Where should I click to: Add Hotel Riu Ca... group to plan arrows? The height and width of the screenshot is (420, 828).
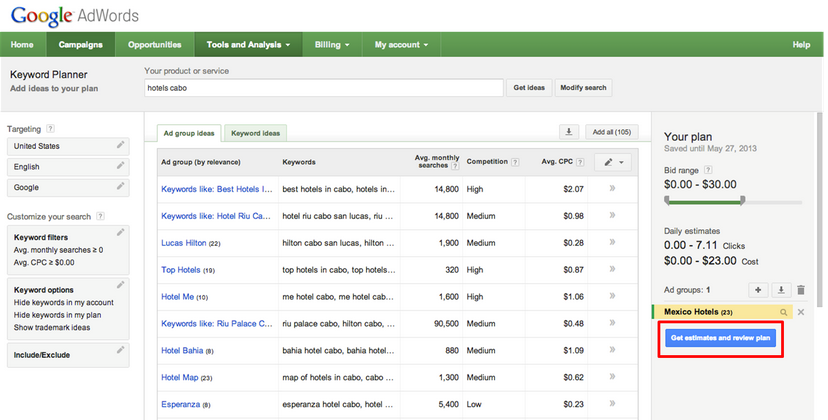click(x=613, y=215)
